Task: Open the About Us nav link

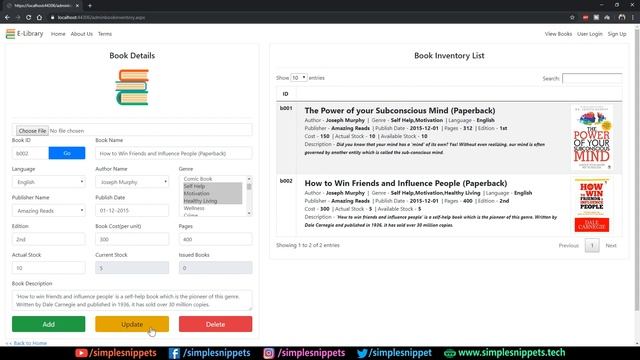Action: click(x=82, y=34)
